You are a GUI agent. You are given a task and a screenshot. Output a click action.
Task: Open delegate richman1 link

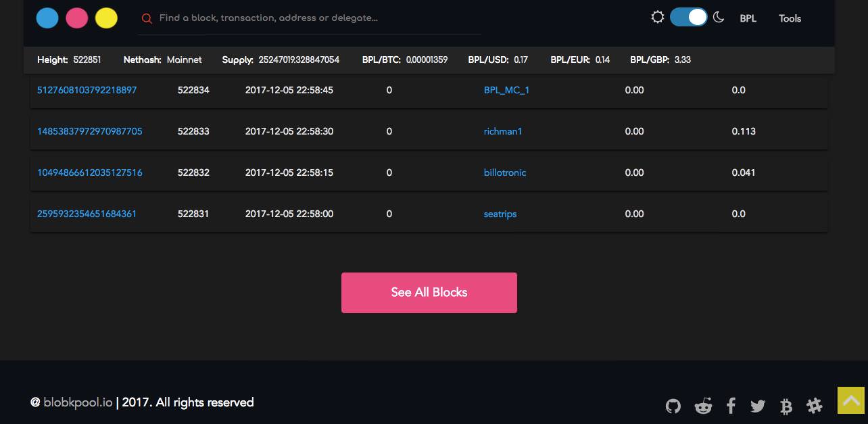pos(503,131)
